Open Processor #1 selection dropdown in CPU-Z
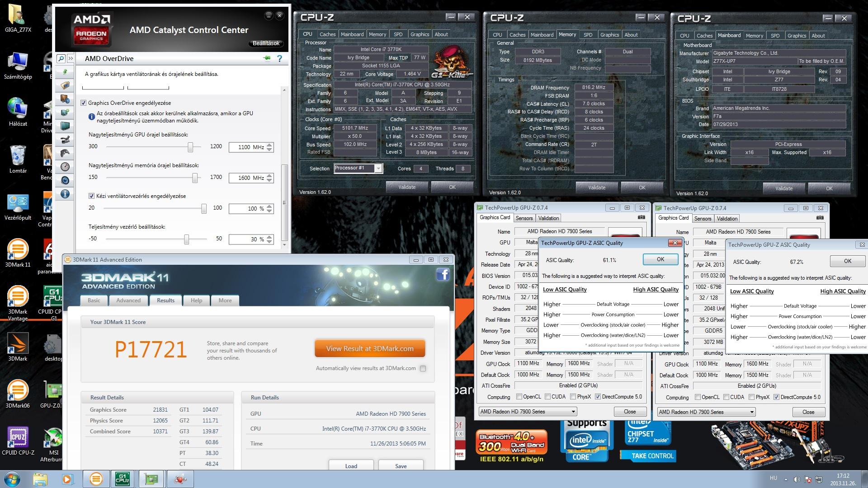 (378, 169)
